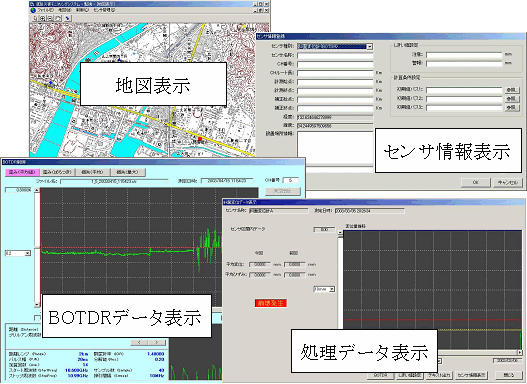
Task: Select the zoom-in magnifier tool in map toolbar
Action: tap(43, 18)
